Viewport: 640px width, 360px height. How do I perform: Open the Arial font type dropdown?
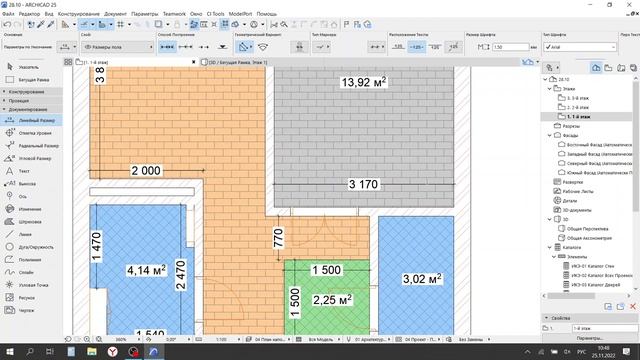(x=580, y=47)
